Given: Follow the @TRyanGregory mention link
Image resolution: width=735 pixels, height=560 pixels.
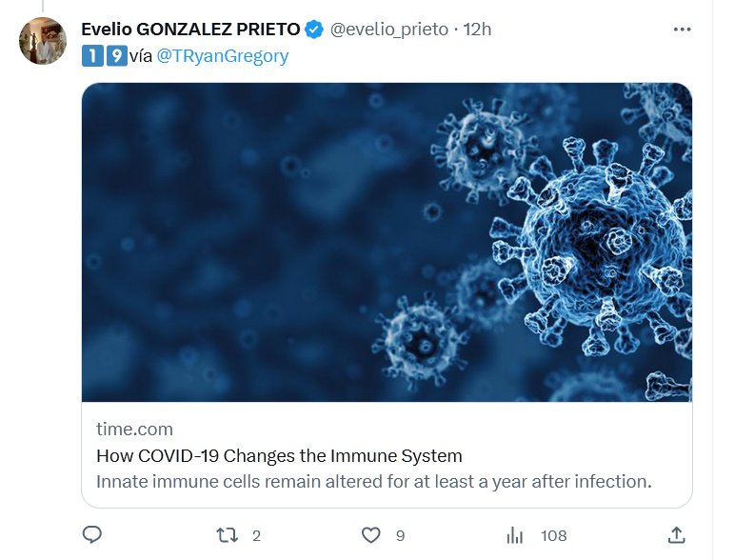Looking at the screenshot, I should (x=222, y=56).
